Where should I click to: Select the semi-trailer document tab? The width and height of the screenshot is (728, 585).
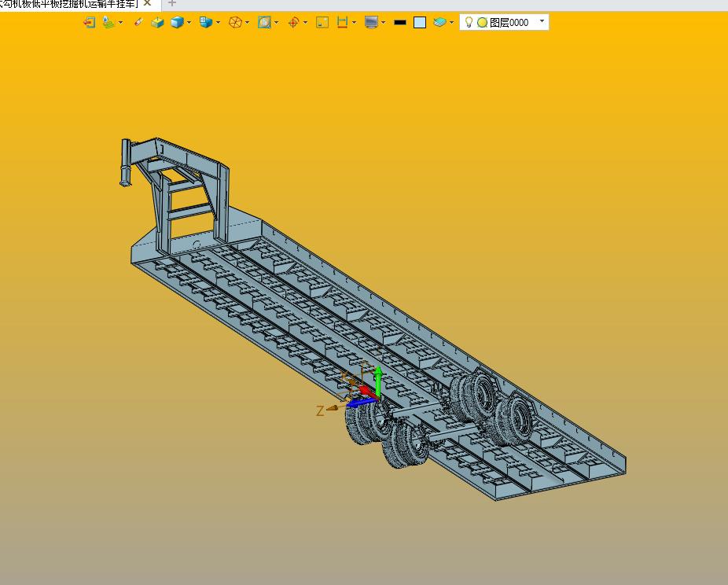click(x=70, y=4)
